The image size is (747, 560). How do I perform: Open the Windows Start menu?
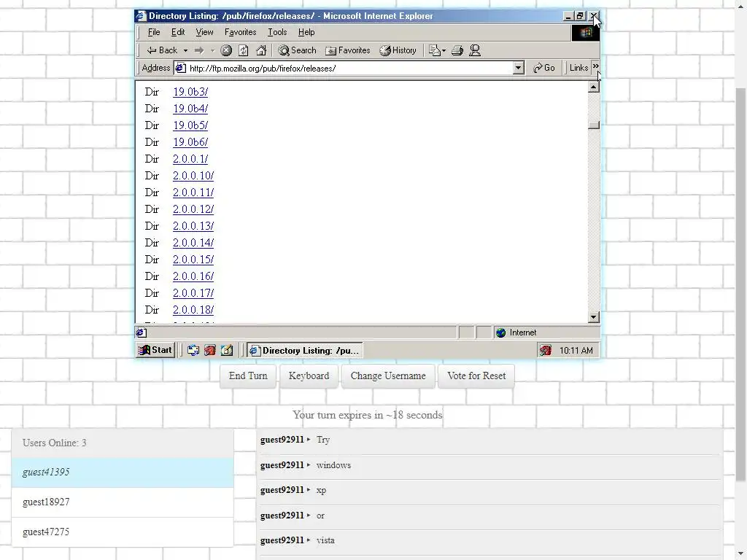tap(155, 350)
